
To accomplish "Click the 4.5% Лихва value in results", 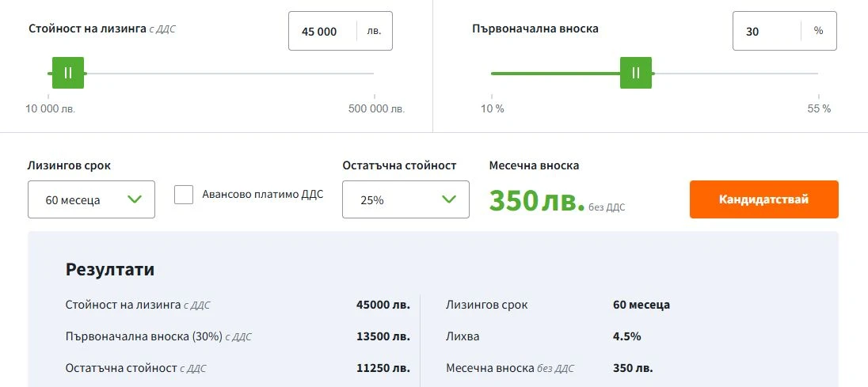I will 626,336.
